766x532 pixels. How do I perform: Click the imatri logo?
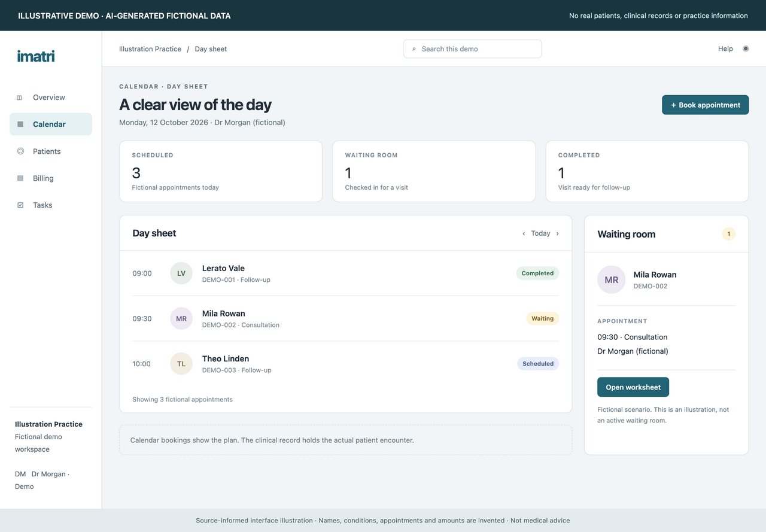pos(36,56)
